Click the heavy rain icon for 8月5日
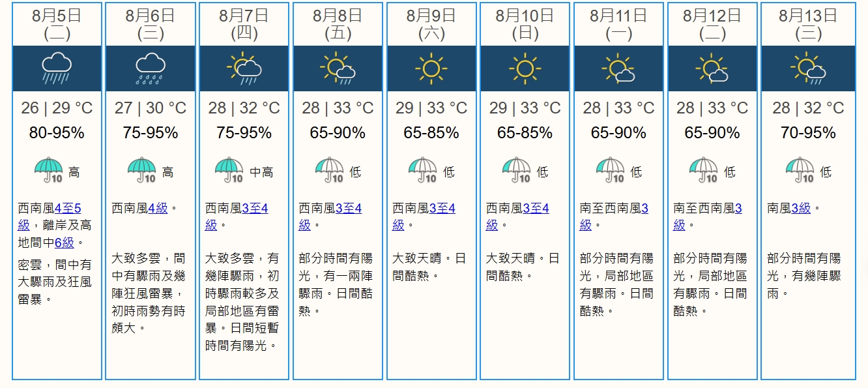The image size is (868, 388). pos(57,68)
